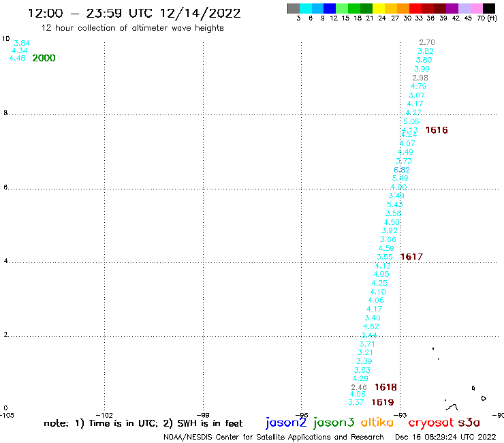Click the '-93' longitude axis label
This screenshot has height=443, width=504.
point(400,415)
